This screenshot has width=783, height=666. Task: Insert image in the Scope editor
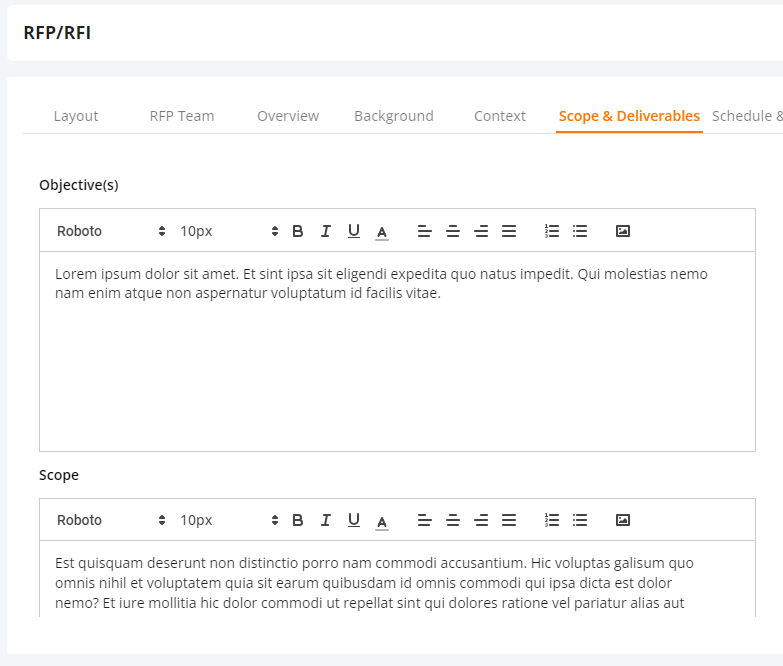(x=623, y=520)
